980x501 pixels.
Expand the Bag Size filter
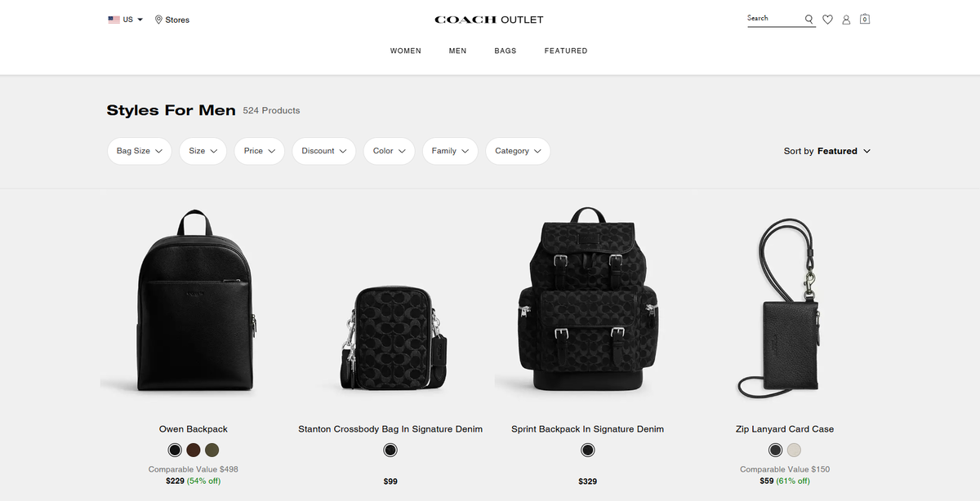point(140,151)
